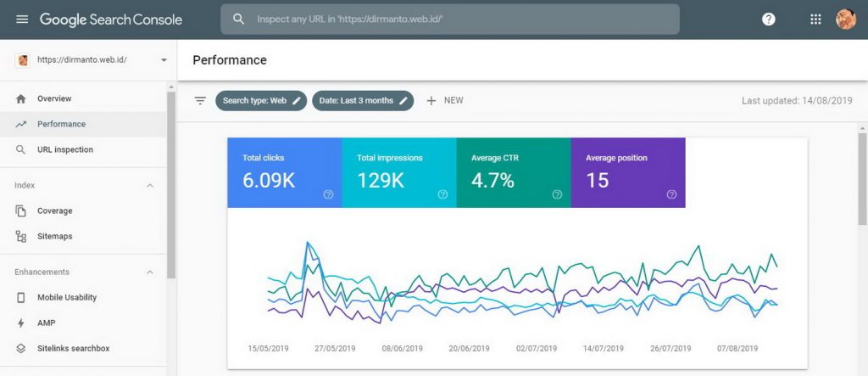
Task: Click the AMP lightning bolt icon
Action: 21,323
